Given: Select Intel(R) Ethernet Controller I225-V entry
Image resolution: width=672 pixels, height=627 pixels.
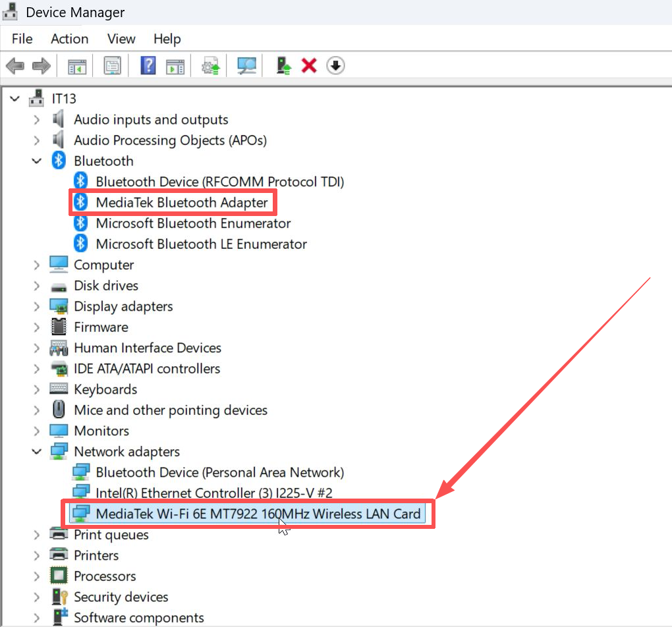Looking at the screenshot, I should pyautogui.click(x=213, y=493).
